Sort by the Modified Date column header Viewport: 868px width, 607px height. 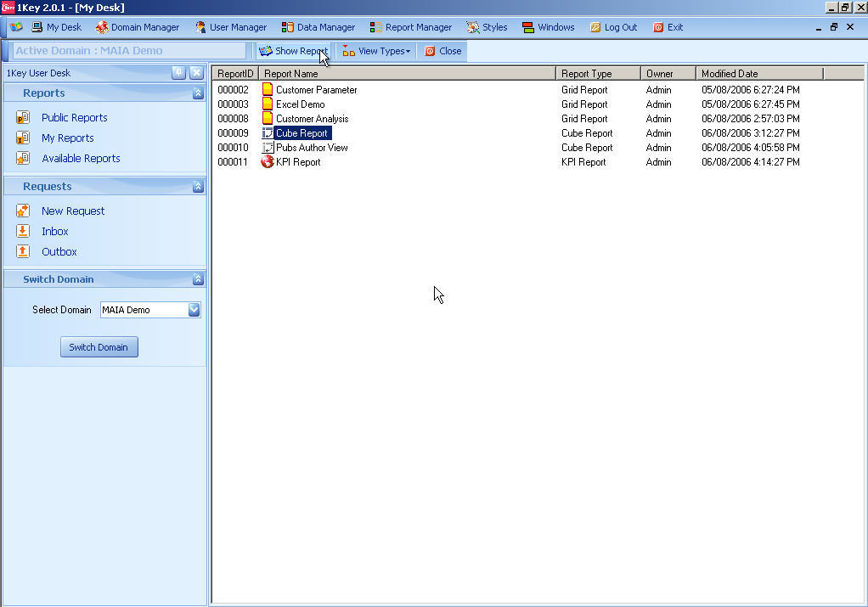click(759, 74)
